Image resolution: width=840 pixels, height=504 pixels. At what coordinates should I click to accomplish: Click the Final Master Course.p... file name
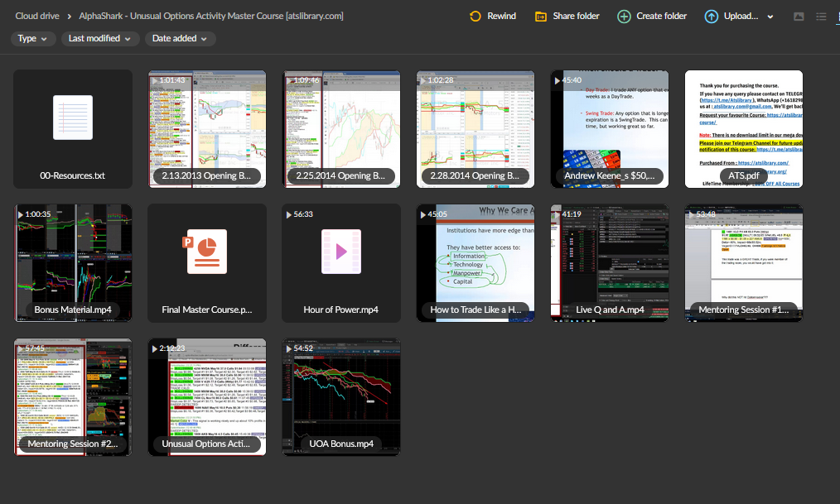coord(207,310)
